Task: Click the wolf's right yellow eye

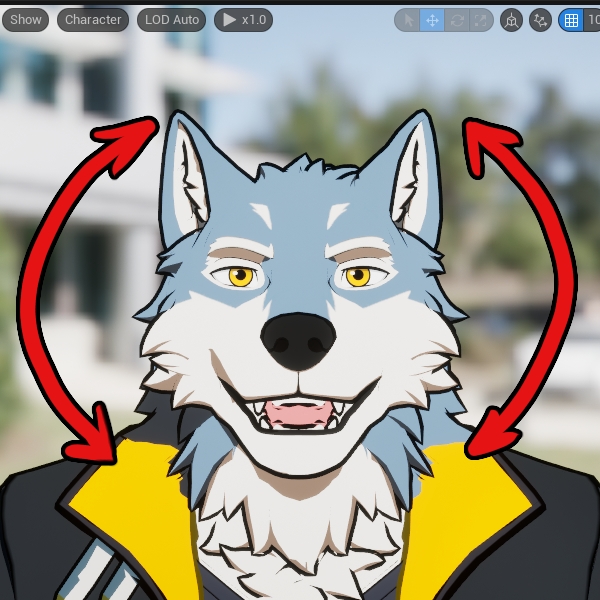Action: click(x=358, y=275)
